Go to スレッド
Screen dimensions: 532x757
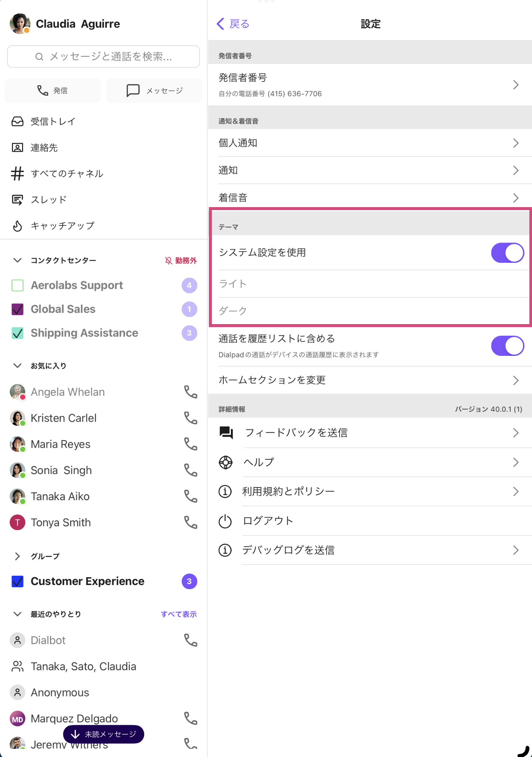point(49,200)
